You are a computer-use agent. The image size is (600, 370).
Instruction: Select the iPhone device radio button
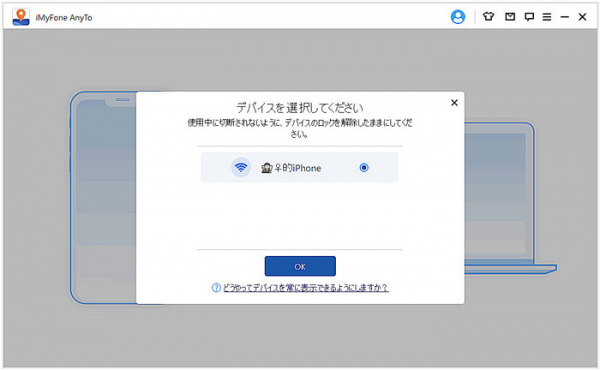[x=364, y=168]
